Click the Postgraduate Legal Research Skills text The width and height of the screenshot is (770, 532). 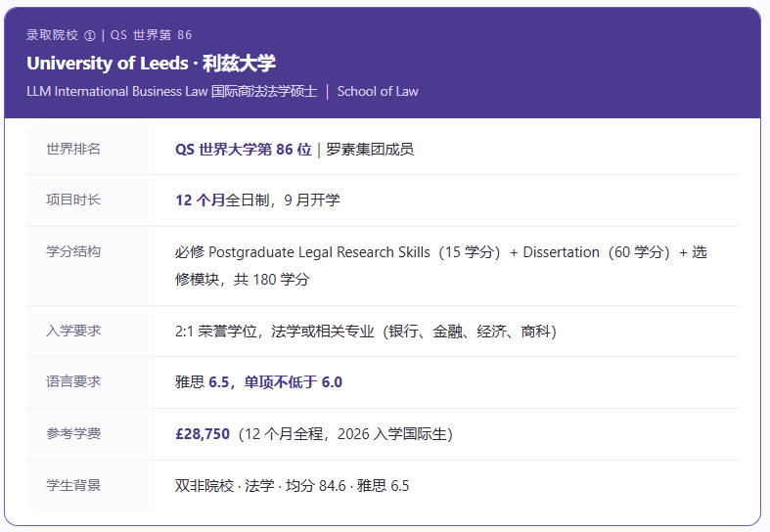pyautogui.click(x=319, y=252)
